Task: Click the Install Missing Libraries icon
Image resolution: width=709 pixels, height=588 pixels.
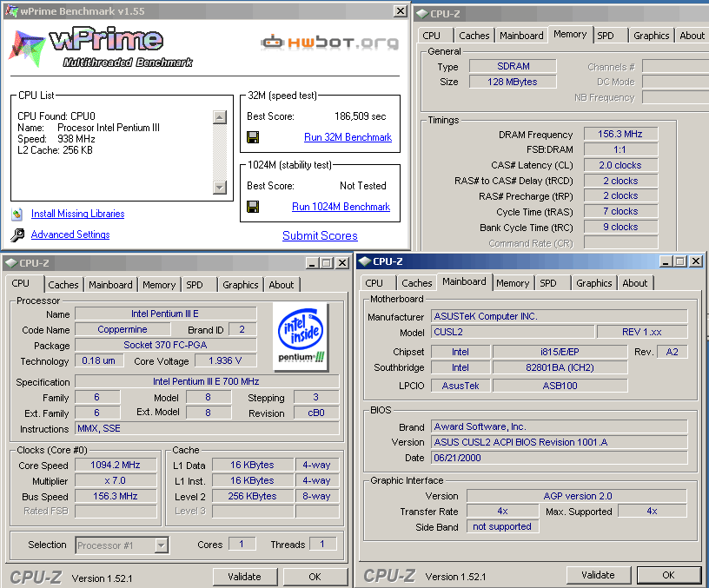Action: tap(17, 214)
